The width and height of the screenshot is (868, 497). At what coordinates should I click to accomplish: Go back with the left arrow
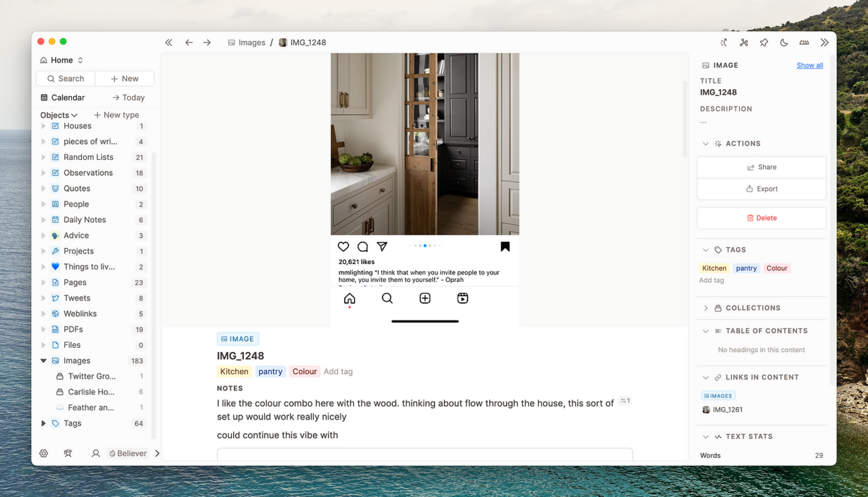click(189, 42)
